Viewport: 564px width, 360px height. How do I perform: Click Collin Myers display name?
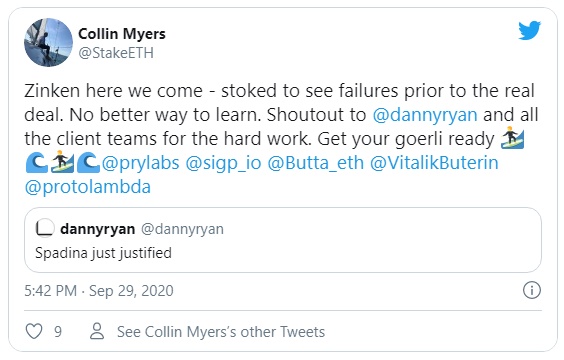pyautogui.click(x=122, y=34)
